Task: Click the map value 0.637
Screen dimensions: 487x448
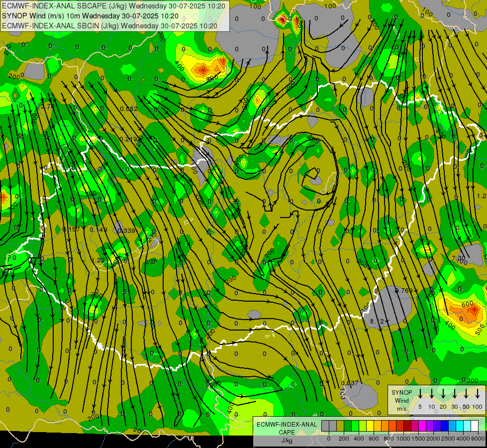Action: coord(350,383)
